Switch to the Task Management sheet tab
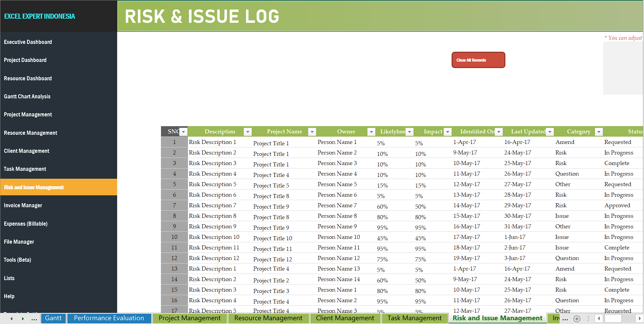Viewport: 644px width, 324px height. coord(414,318)
